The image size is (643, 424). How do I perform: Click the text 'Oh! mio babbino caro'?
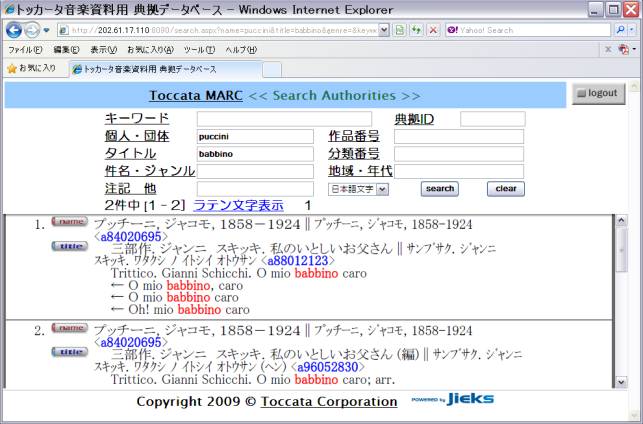pos(189,310)
